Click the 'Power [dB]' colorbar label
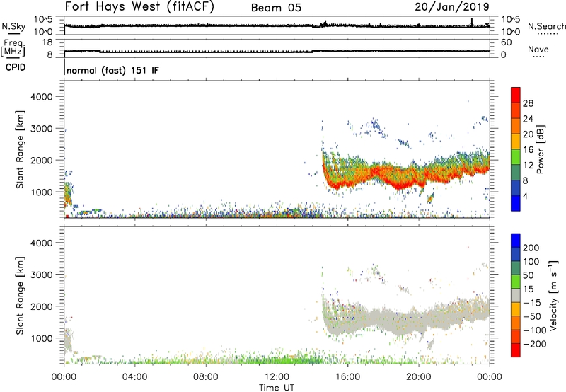The height and width of the screenshot is (392, 566). point(541,149)
